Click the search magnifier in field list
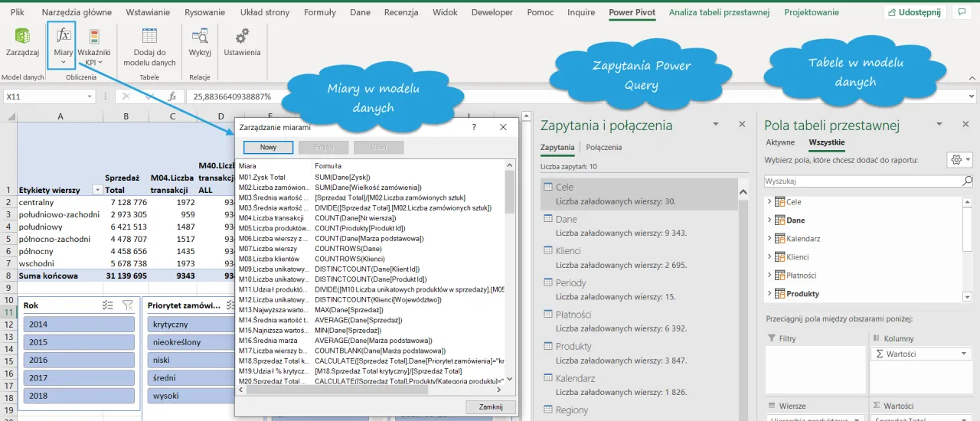Viewport: 980px width, 421px height. (967, 181)
